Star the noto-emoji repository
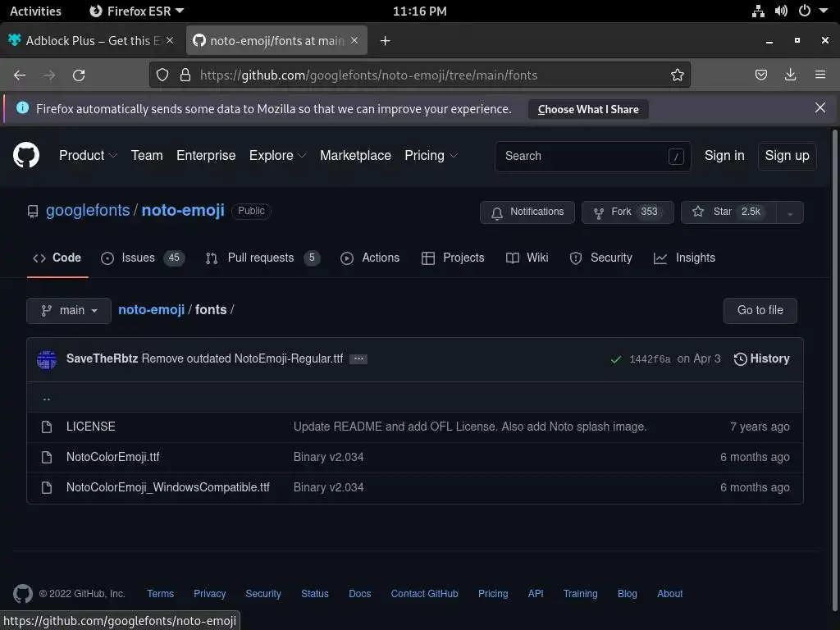 click(x=728, y=212)
